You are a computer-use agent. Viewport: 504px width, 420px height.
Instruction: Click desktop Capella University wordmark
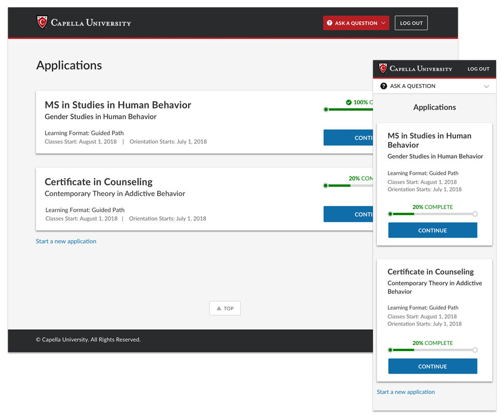(x=91, y=23)
